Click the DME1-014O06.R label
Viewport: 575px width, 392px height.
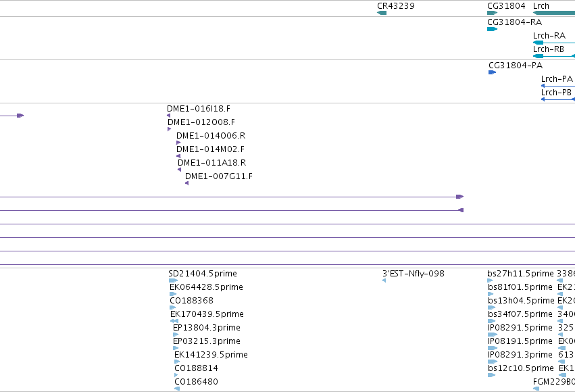tap(211, 136)
